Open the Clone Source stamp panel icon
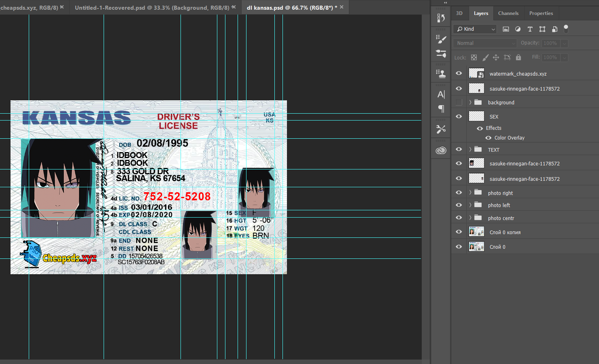Image resolution: width=599 pixels, height=364 pixels. [x=441, y=74]
